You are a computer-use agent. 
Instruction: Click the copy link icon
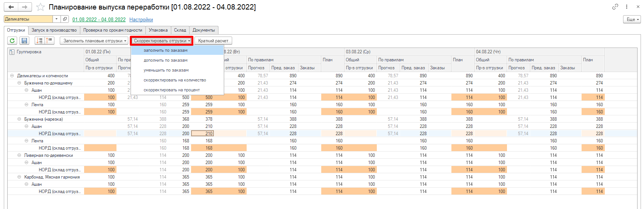(615, 7)
